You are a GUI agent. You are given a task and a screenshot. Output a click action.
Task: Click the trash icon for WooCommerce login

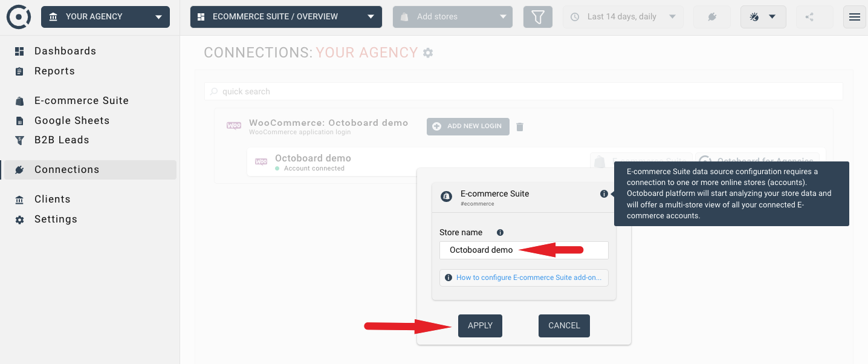(520, 127)
